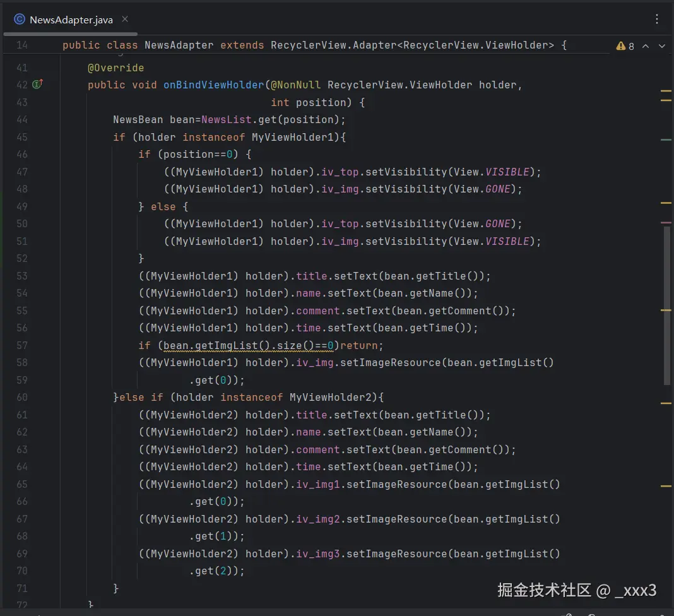Click the vertical scrollbar thumb of the editor
The image size is (674, 616).
666,305
